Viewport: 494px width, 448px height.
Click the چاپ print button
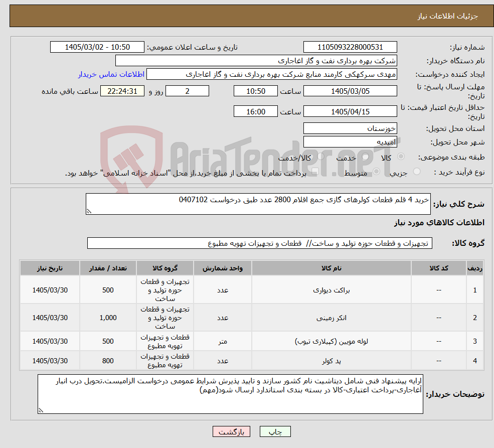[x=275, y=431]
